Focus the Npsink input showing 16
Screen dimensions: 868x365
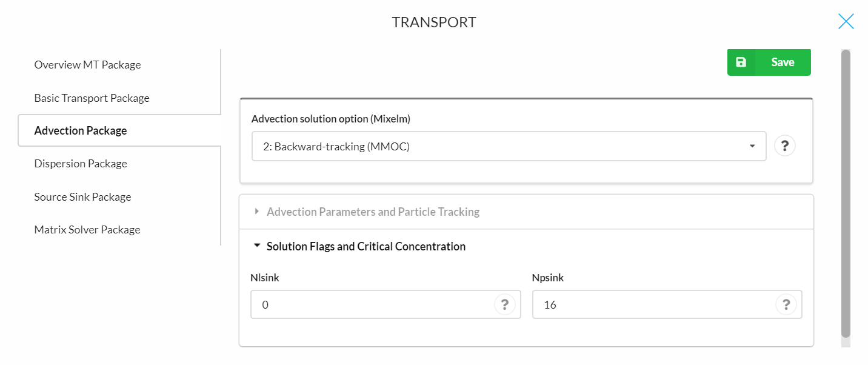pyautogui.click(x=643, y=304)
